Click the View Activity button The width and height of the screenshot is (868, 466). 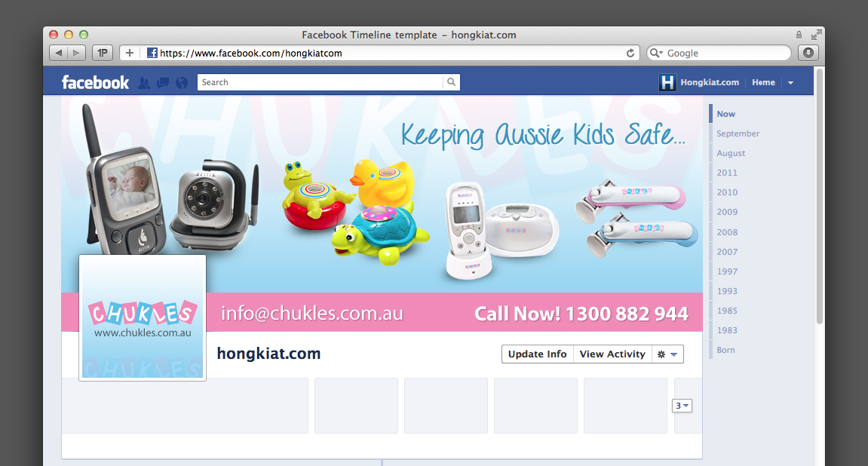(612, 354)
